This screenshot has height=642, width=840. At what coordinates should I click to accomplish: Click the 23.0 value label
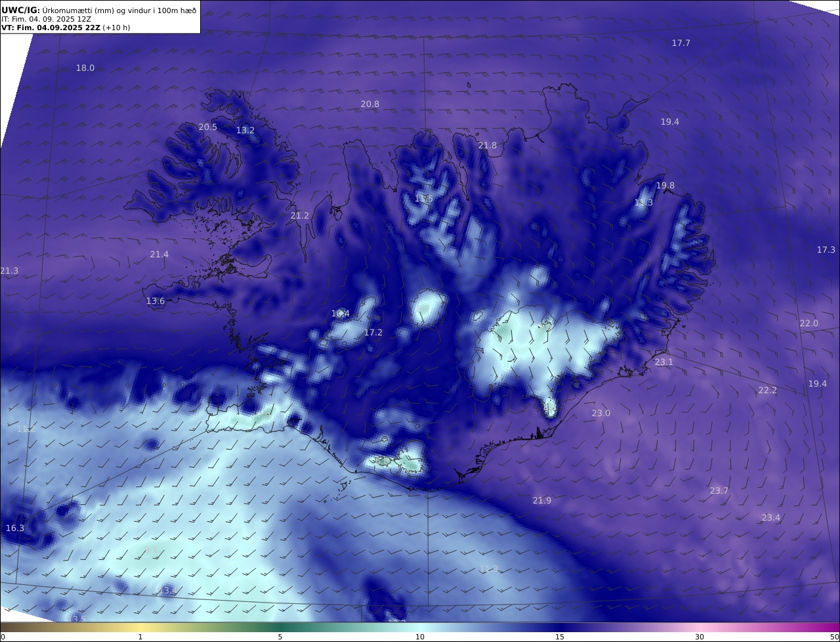[x=601, y=413]
